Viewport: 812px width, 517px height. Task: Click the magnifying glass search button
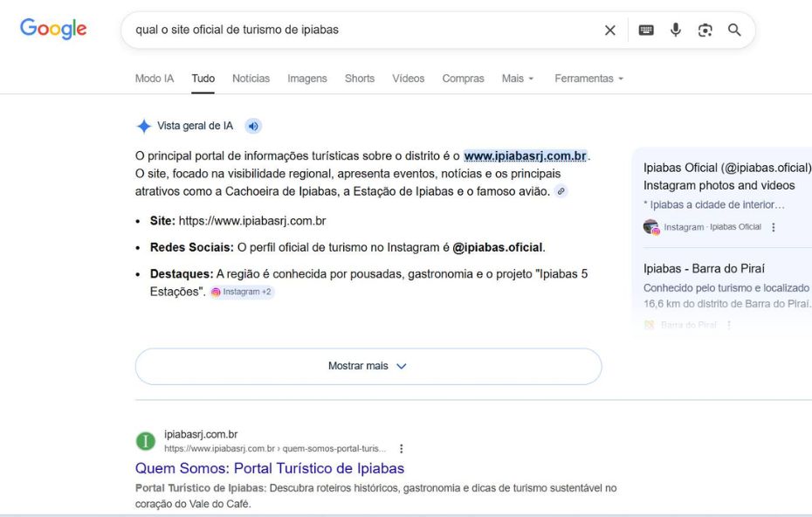tap(734, 31)
